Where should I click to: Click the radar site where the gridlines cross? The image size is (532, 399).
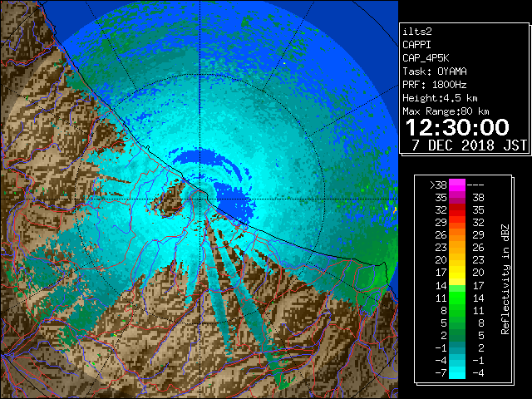[x=199, y=199]
